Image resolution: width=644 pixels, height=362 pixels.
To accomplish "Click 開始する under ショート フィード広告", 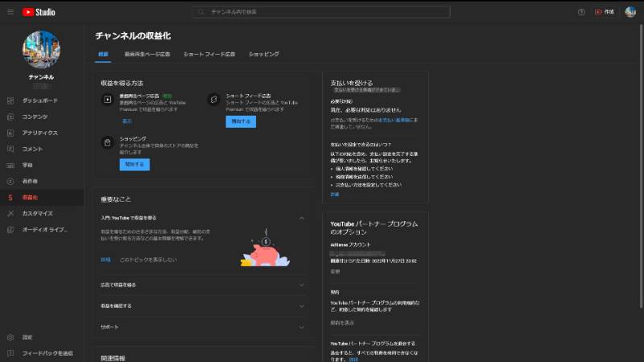I will [x=241, y=121].
